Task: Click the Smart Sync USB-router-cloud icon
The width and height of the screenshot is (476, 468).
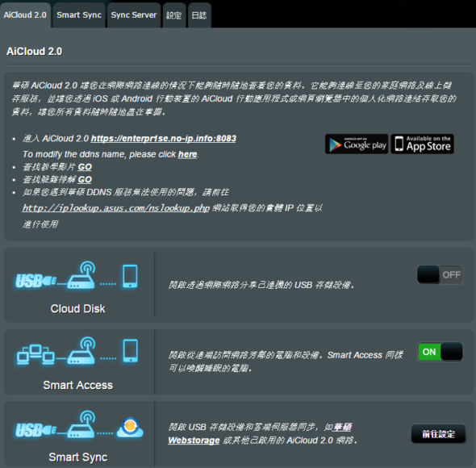Action: [79, 425]
